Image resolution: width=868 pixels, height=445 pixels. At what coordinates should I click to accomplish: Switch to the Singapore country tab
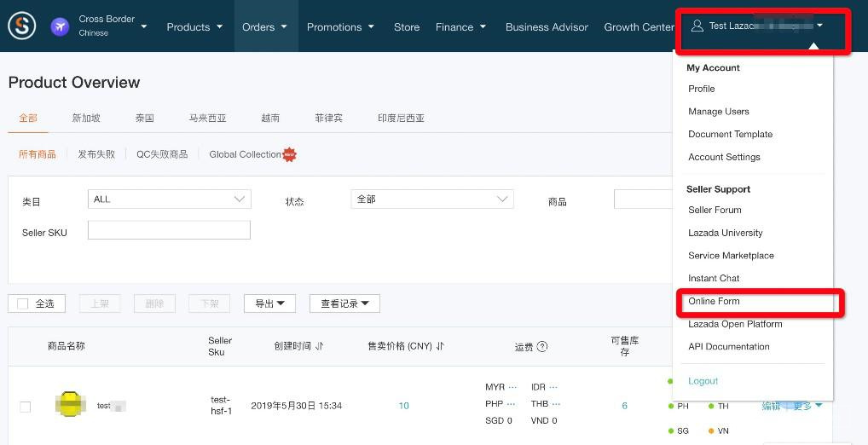(x=86, y=118)
